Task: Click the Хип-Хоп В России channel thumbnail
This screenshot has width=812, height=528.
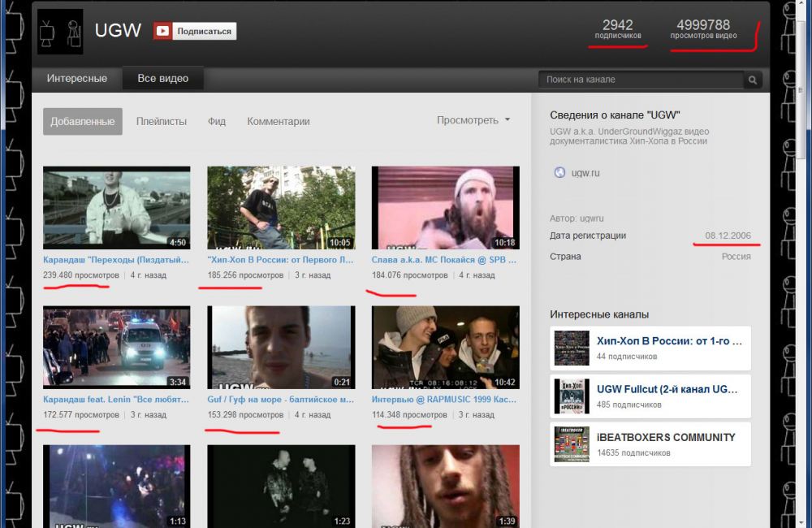Action: 572,348
